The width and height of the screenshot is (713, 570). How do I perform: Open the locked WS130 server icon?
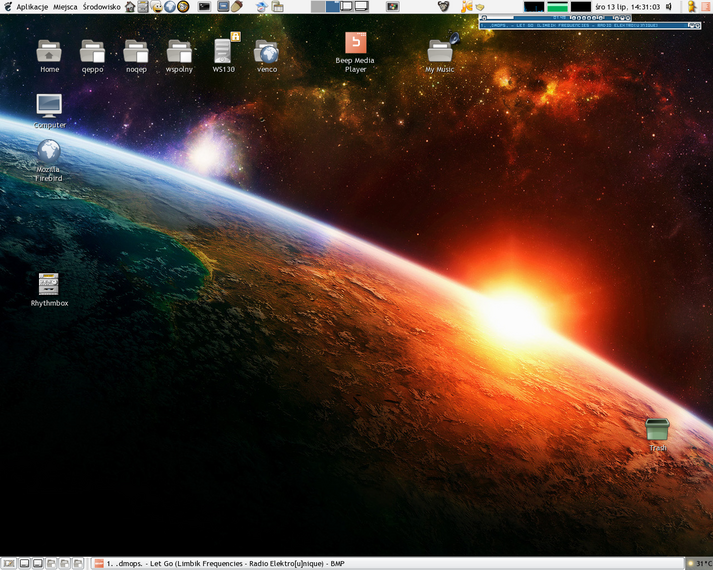pyautogui.click(x=223, y=53)
